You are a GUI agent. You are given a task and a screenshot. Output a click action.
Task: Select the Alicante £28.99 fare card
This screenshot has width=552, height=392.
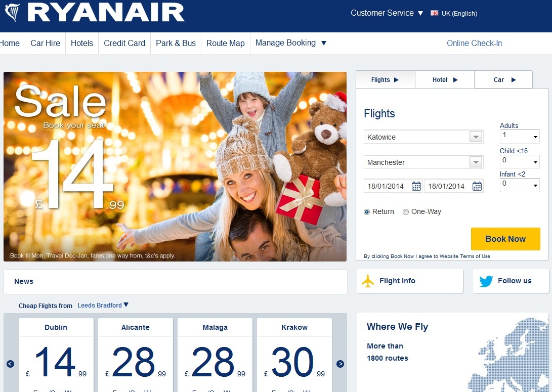(x=136, y=355)
